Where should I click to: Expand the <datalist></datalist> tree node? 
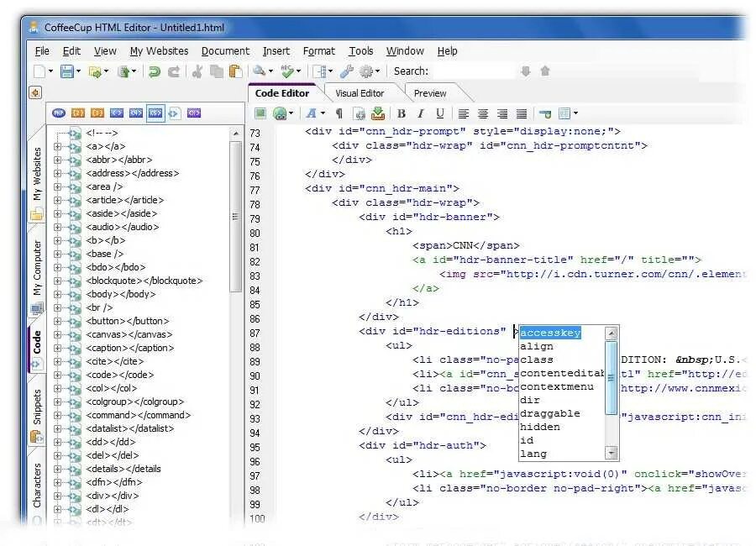point(57,428)
